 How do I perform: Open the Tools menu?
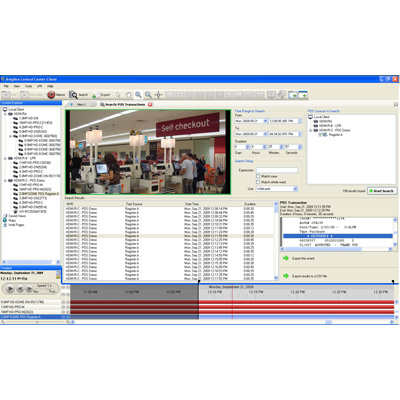tap(28, 86)
